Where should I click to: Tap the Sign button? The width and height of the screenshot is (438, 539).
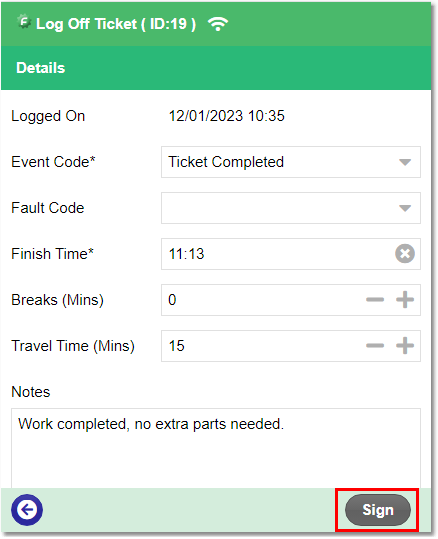[377, 510]
